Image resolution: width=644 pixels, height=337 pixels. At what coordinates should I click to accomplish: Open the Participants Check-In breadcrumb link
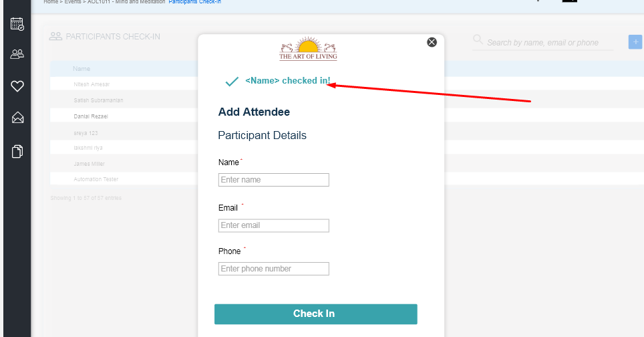coord(194,2)
